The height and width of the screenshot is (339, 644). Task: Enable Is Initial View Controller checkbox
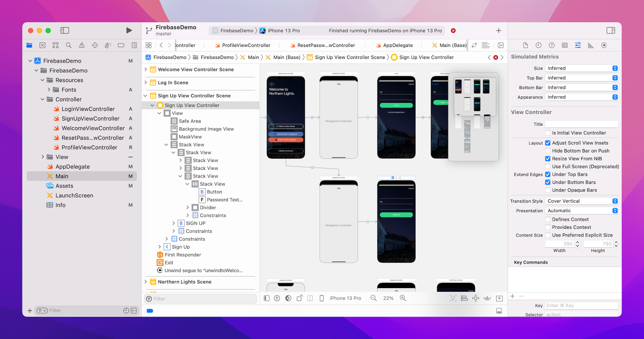pos(548,133)
